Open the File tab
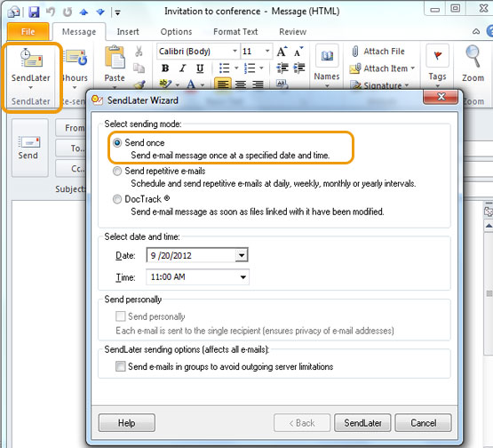Image resolution: width=493 pixels, height=448 pixels. [x=28, y=31]
